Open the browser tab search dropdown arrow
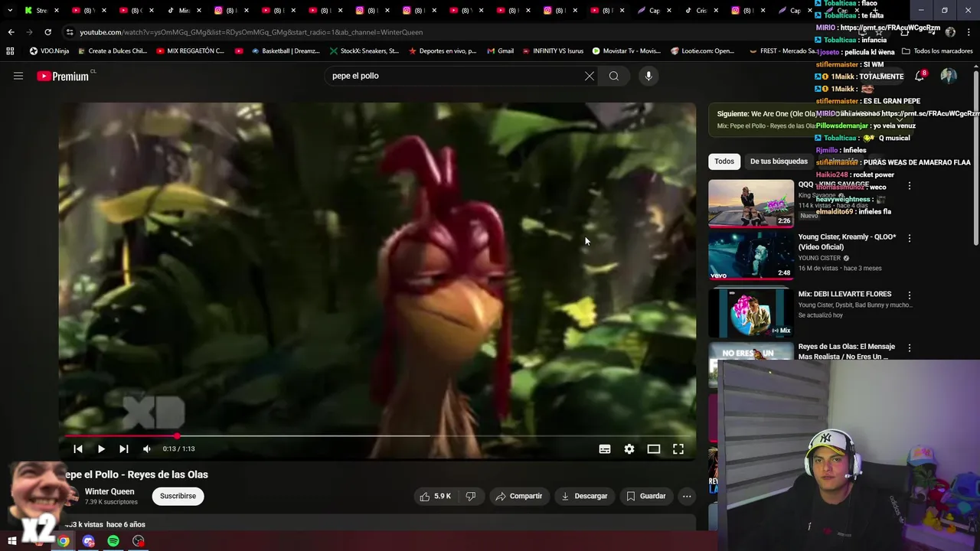This screenshot has width=980, height=551. tap(10, 11)
